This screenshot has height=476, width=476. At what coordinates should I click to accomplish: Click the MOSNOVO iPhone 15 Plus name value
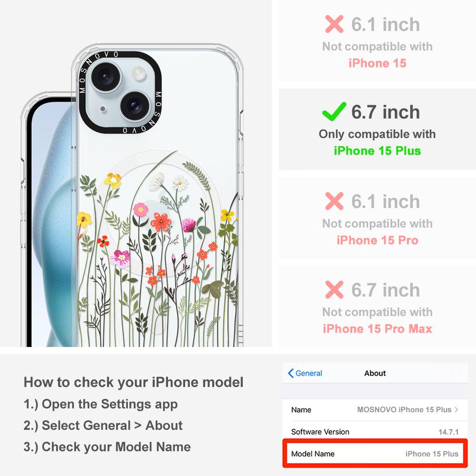[x=404, y=409]
